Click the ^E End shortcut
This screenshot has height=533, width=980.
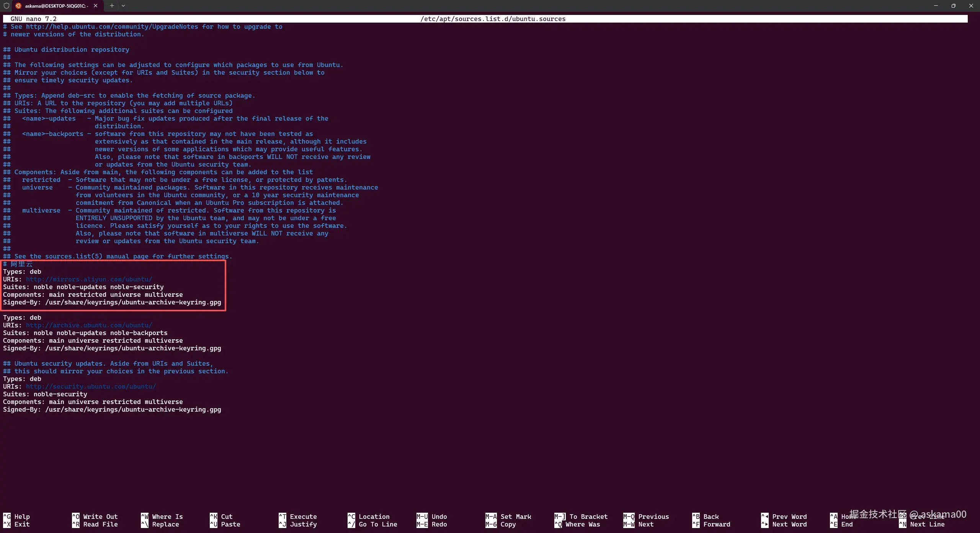coord(841,524)
